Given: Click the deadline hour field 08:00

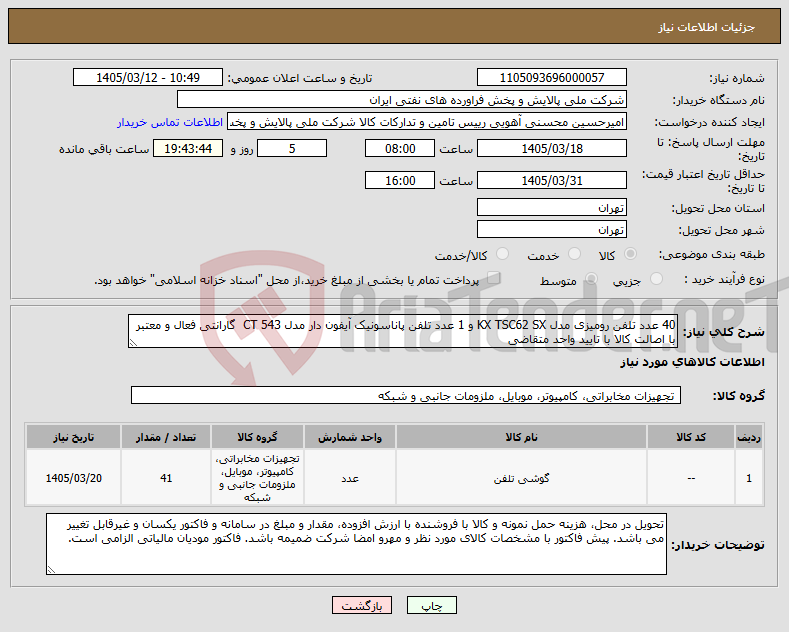Looking at the screenshot, I should pos(400,148).
